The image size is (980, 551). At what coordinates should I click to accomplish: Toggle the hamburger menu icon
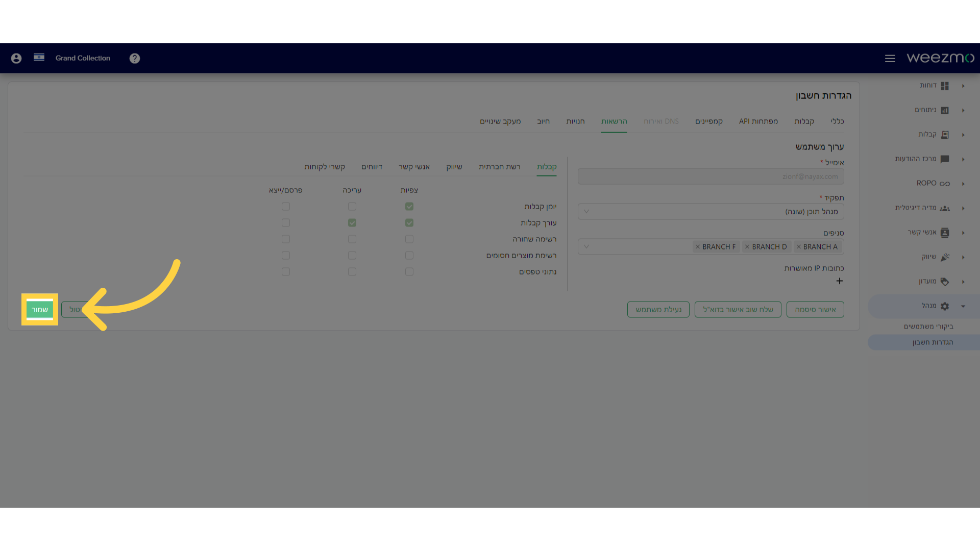tap(890, 58)
